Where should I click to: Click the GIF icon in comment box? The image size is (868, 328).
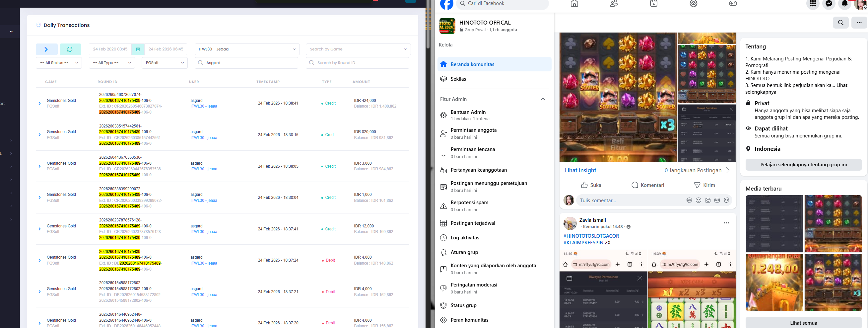click(x=717, y=200)
